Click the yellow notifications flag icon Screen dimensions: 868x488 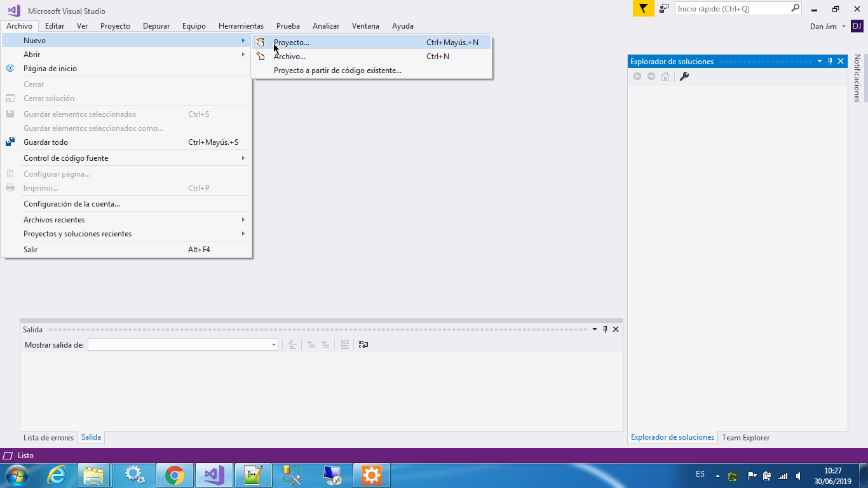coord(643,9)
